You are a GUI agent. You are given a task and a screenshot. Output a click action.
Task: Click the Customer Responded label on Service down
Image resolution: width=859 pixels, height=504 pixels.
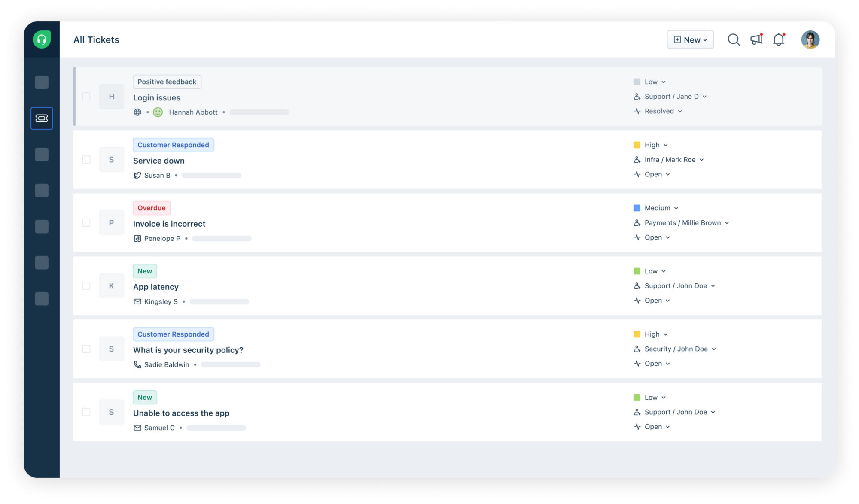(173, 145)
